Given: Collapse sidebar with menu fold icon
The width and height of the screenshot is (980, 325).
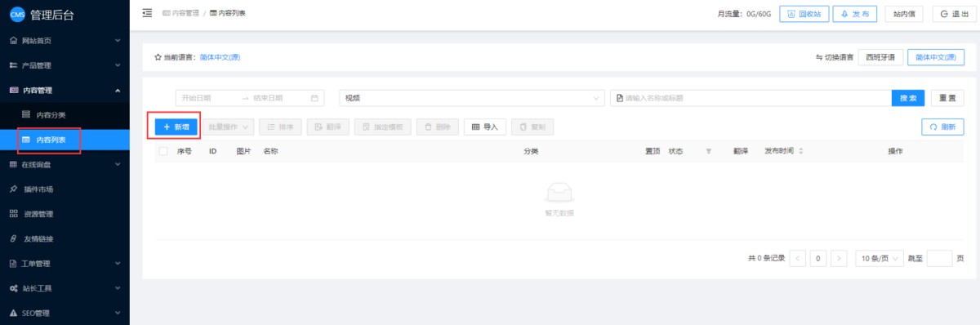Looking at the screenshot, I should coord(147,13).
